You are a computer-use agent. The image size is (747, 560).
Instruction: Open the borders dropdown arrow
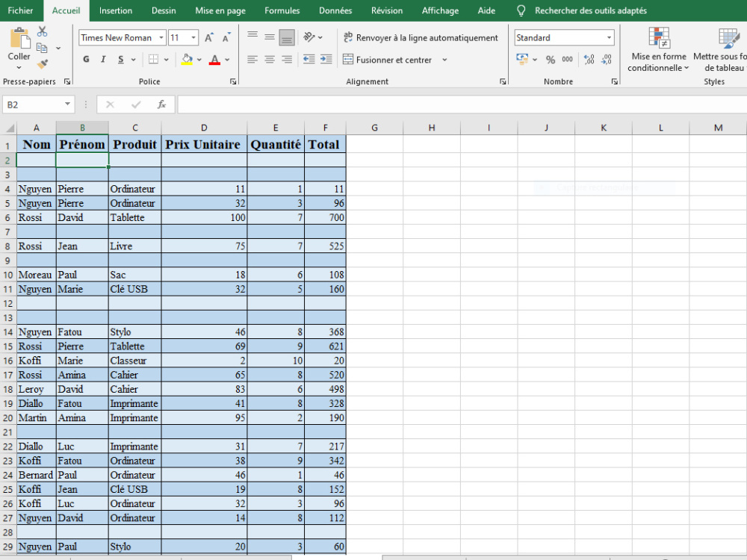(x=167, y=60)
